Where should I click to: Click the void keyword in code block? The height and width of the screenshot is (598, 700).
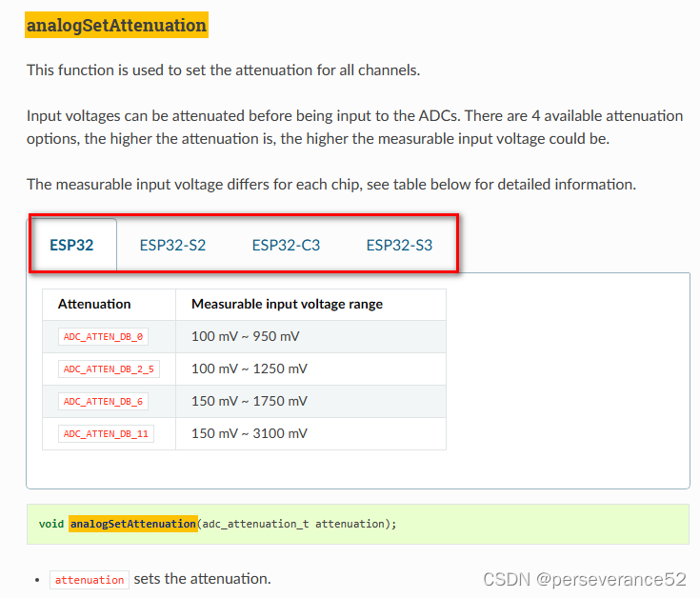tap(51, 524)
